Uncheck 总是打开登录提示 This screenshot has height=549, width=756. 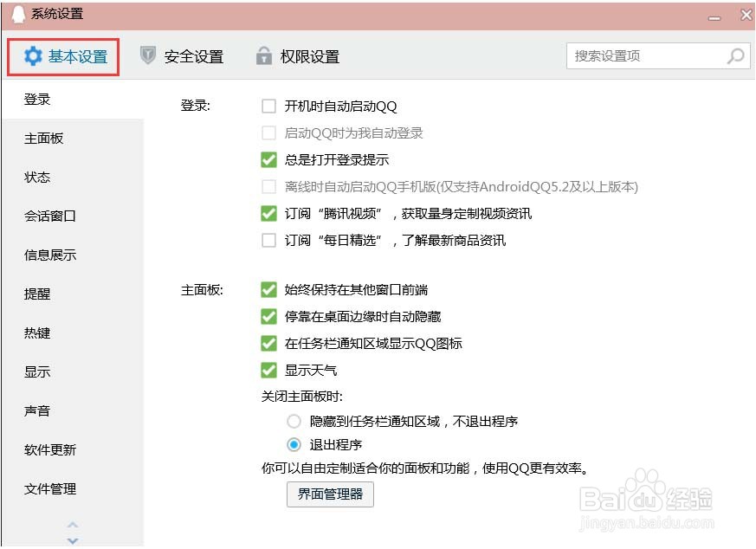[x=268, y=159]
